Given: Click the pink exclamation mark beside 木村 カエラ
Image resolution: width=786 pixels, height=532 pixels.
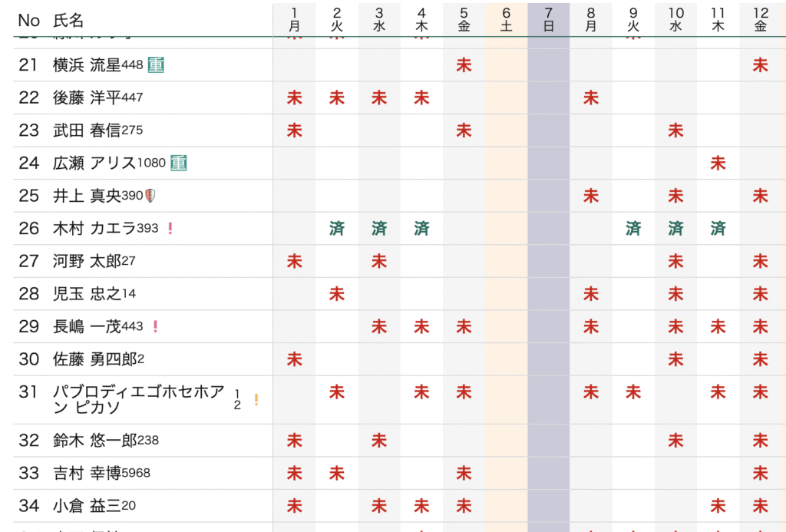Looking at the screenshot, I should pos(170,228).
